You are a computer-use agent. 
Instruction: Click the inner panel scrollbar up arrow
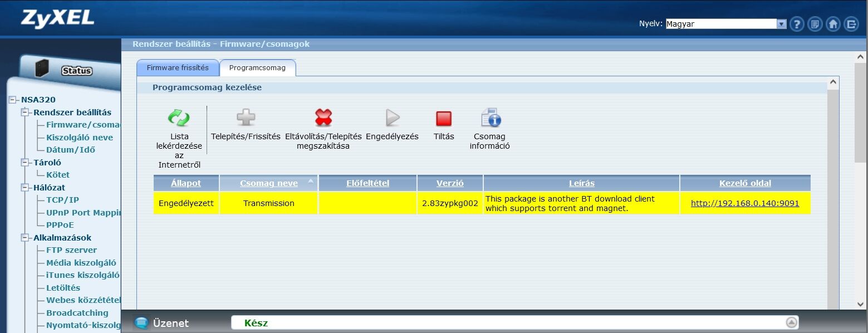(x=833, y=82)
